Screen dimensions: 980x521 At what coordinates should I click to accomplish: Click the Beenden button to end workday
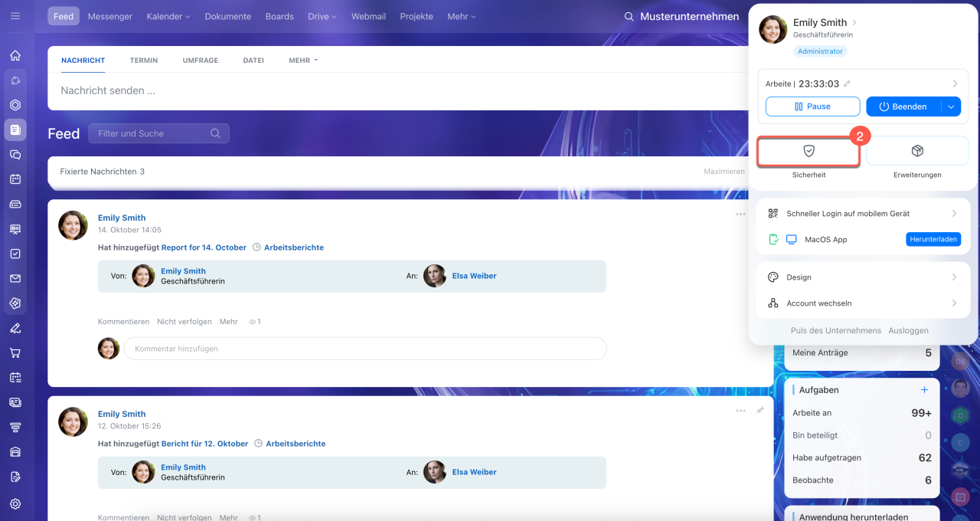[904, 106]
